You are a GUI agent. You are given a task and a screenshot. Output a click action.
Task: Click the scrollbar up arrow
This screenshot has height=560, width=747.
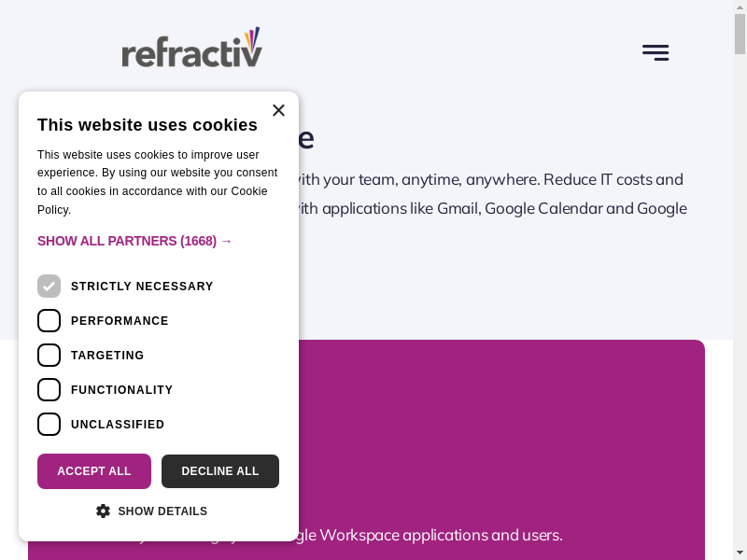(740, 7)
